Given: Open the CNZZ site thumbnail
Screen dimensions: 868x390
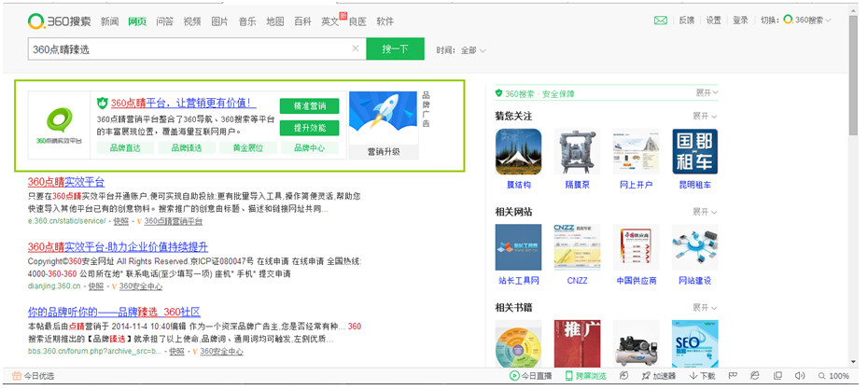Looking at the screenshot, I should coord(577,246).
